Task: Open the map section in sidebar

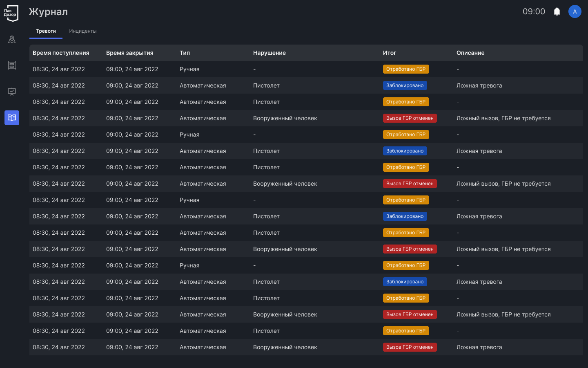Action: [x=12, y=39]
